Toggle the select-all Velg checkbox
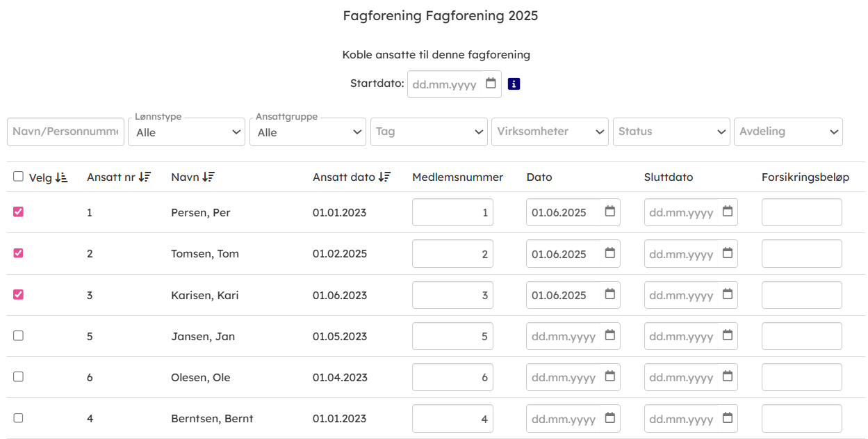Image resolution: width=868 pixels, height=439 pixels. 19,177
